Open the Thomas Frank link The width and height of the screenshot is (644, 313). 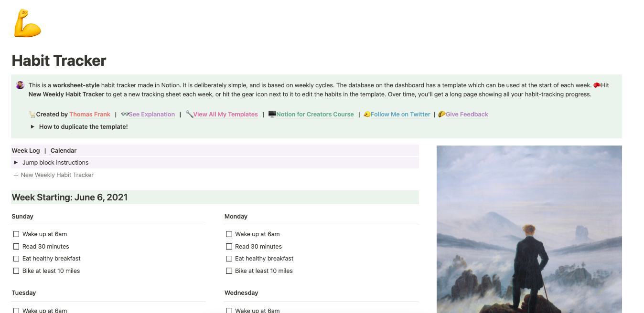pyautogui.click(x=90, y=115)
